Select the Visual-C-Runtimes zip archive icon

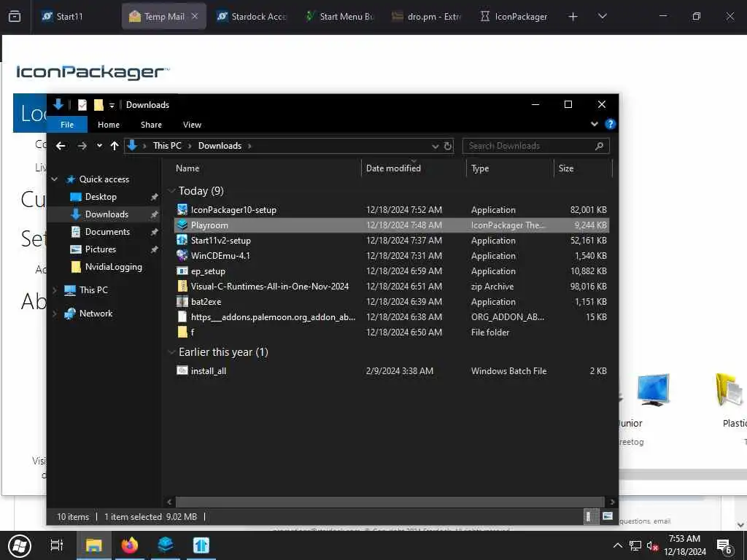click(182, 286)
